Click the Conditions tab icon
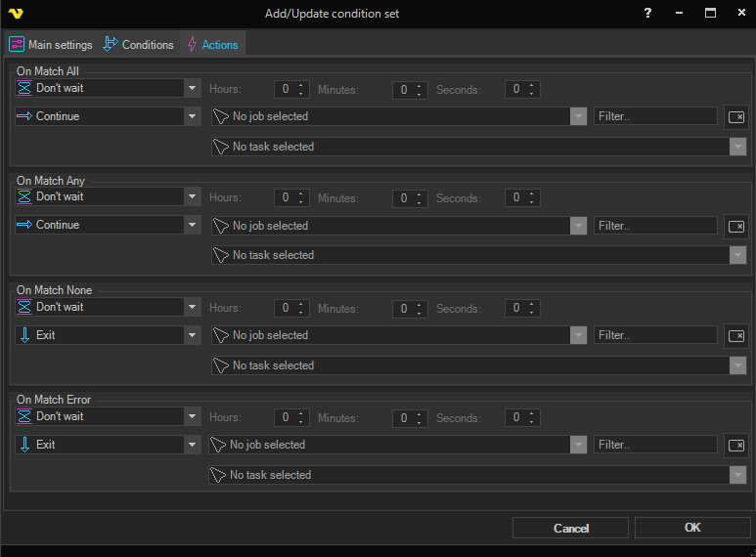This screenshot has height=557, width=756. point(111,45)
